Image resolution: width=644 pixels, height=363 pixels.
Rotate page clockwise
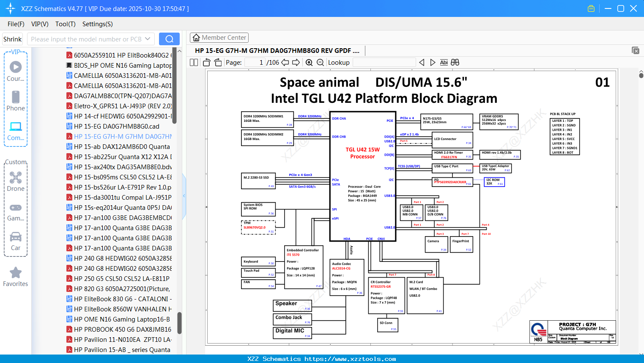[218, 62]
